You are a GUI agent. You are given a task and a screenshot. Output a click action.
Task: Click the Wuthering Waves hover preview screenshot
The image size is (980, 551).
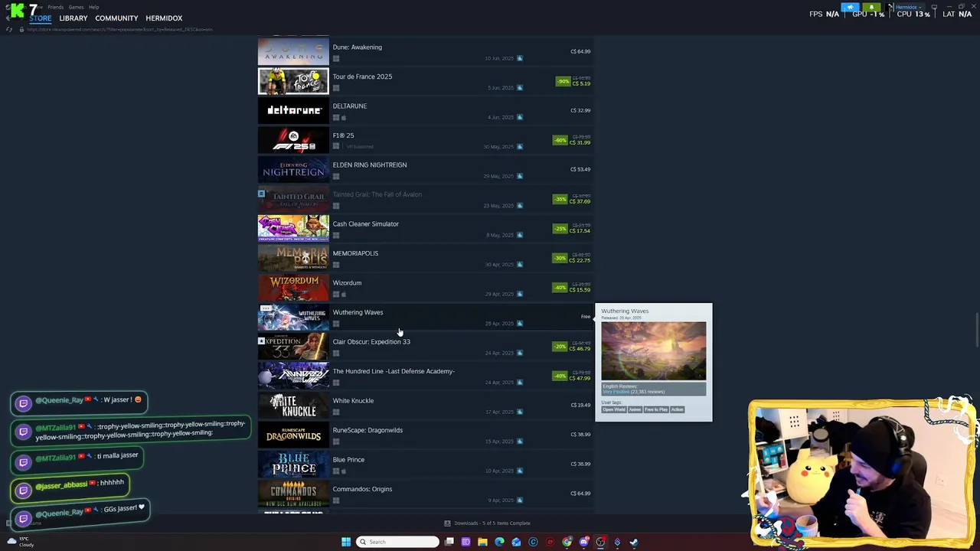click(653, 350)
